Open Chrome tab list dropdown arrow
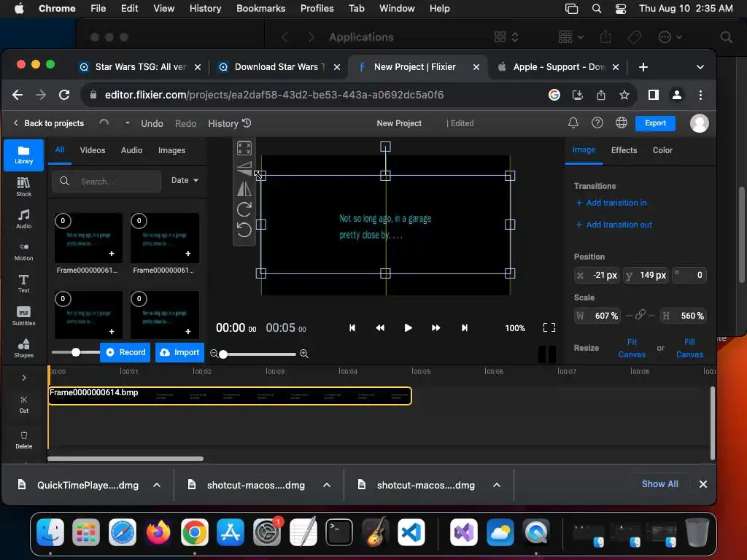The width and height of the screenshot is (747, 560). tap(700, 67)
